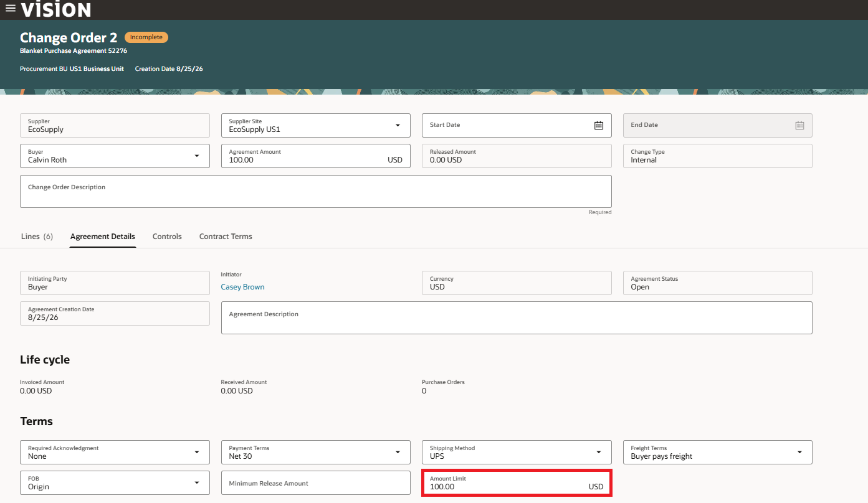The image size is (868, 503).
Task: Select the Agreement Details tab
Action: (103, 237)
